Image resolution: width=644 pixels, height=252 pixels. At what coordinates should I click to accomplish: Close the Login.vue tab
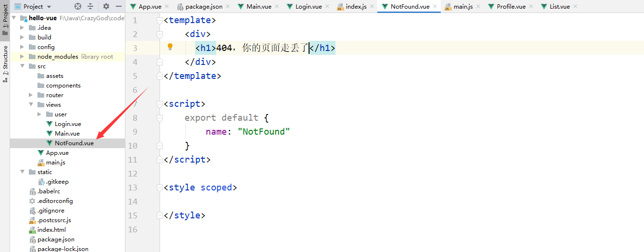coord(327,6)
